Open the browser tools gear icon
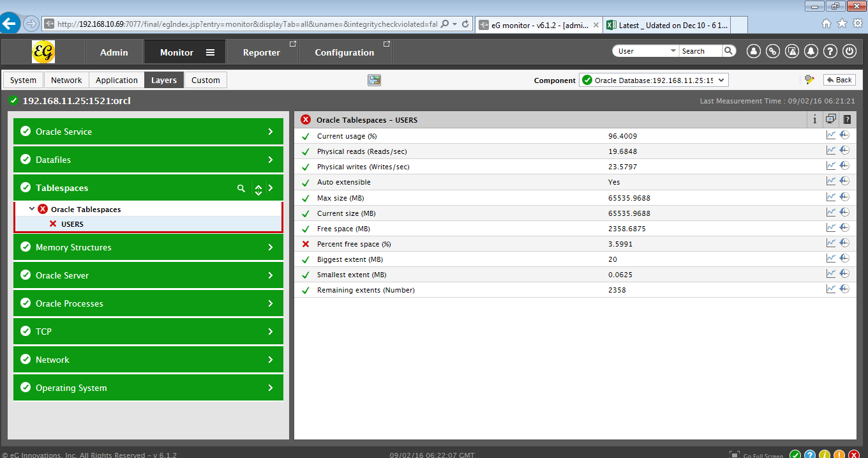The height and width of the screenshot is (458, 868). 857,24
